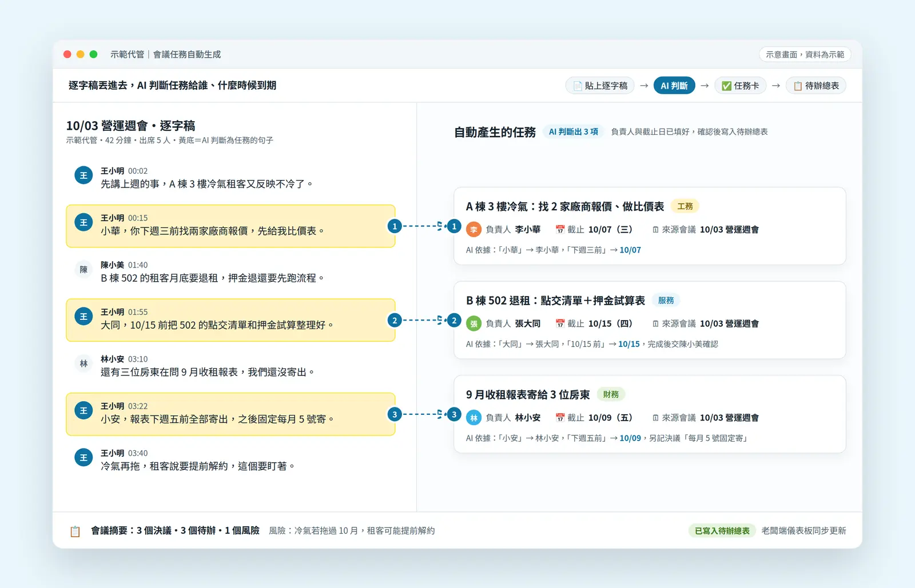Click calendar icon beside 截止 10/09
Screen dimensions: 915x588
pos(560,418)
